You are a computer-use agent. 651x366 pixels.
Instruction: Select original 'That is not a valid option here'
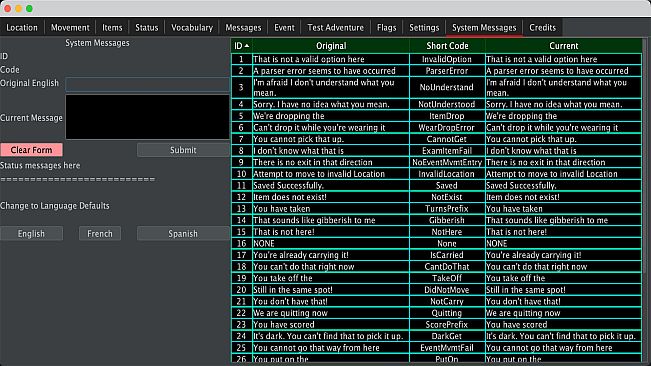[x=331, y=59]
